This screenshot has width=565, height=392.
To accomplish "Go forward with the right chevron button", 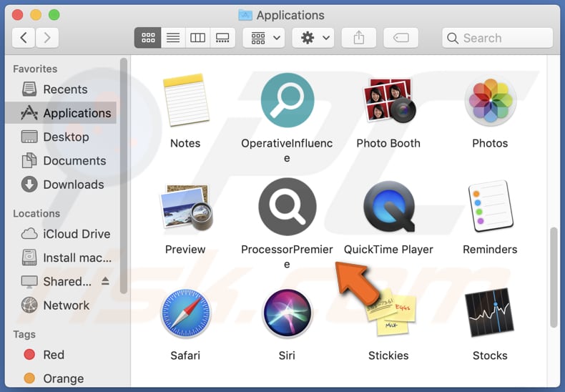I will tap(46, 37).
